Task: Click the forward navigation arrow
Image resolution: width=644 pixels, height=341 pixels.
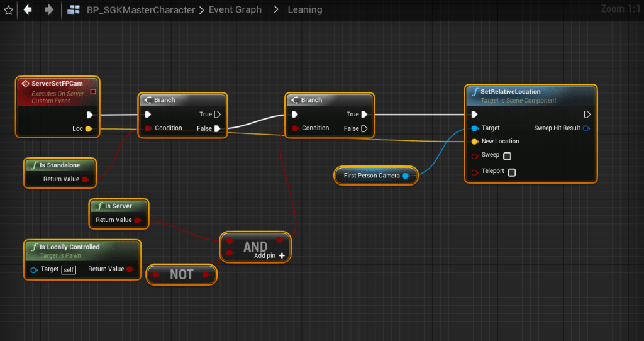Action: click(48, 10)
